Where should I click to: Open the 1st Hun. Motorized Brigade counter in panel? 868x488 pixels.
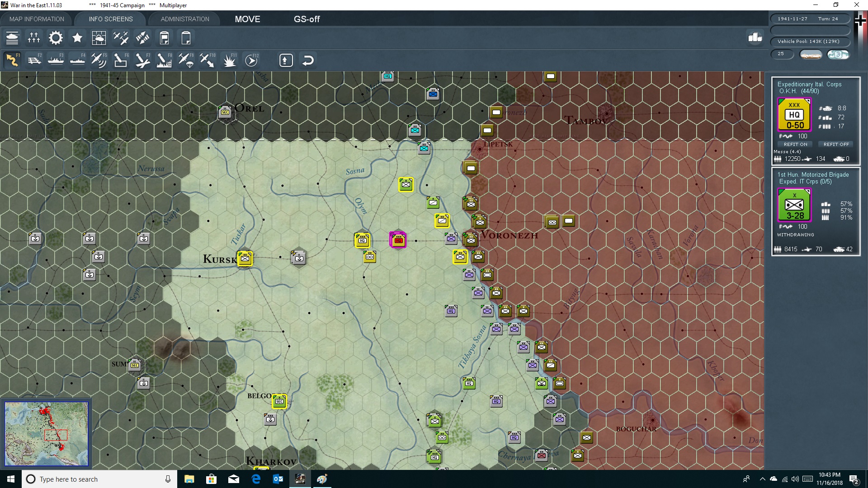point(794,205)
